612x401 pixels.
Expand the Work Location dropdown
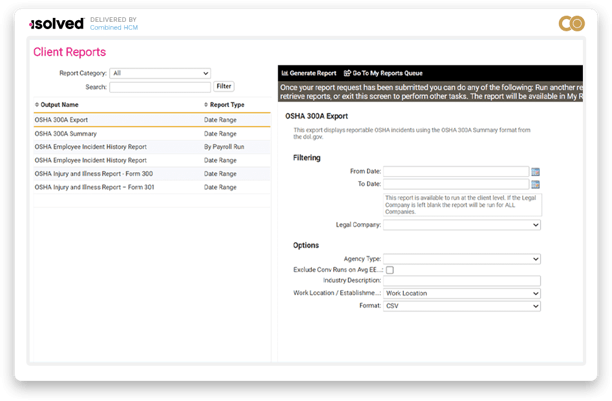(x=462, y=293)
